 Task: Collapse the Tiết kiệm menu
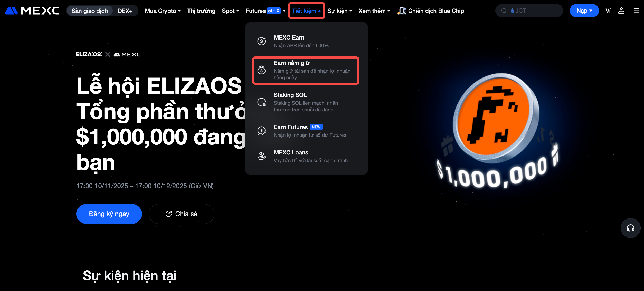tap(306, 11)
